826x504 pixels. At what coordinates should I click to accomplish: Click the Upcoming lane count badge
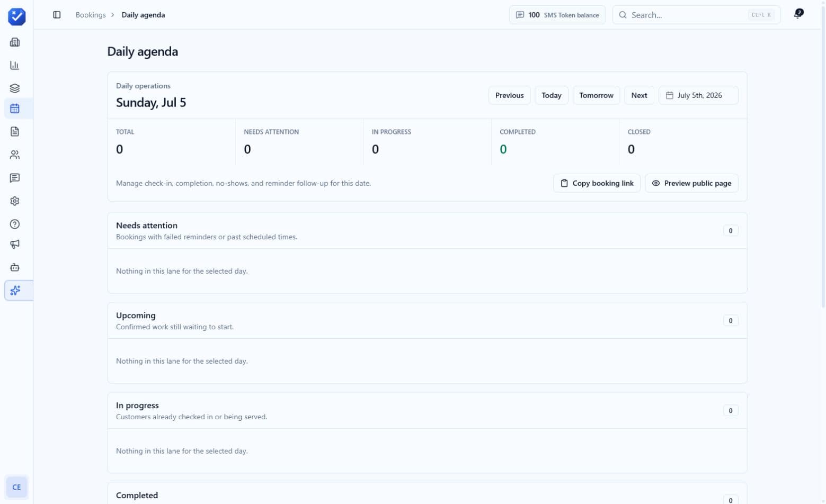click(x=731, y=321)
